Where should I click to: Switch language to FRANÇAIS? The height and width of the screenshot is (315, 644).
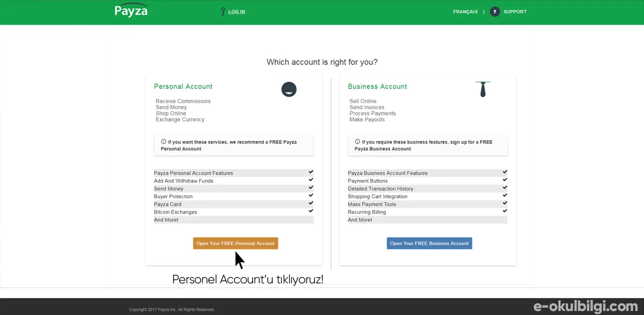tap(465, 12)
